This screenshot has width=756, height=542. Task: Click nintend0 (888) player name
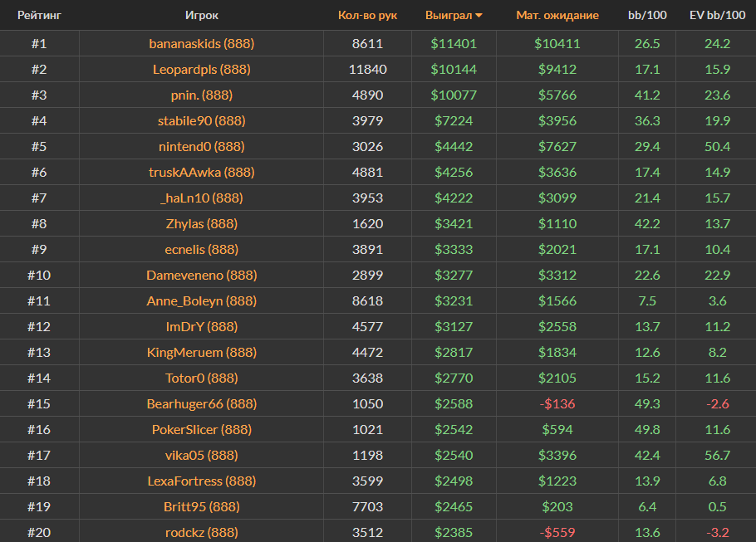202,146
